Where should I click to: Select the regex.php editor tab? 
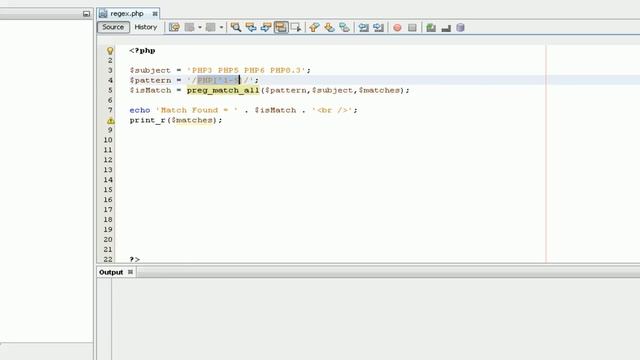click(128, 13)
